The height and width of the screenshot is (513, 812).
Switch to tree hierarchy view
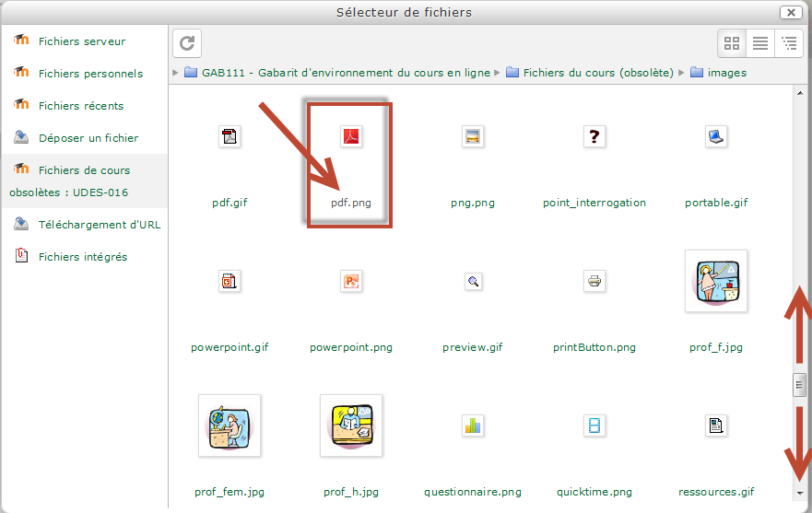(788, 43)
